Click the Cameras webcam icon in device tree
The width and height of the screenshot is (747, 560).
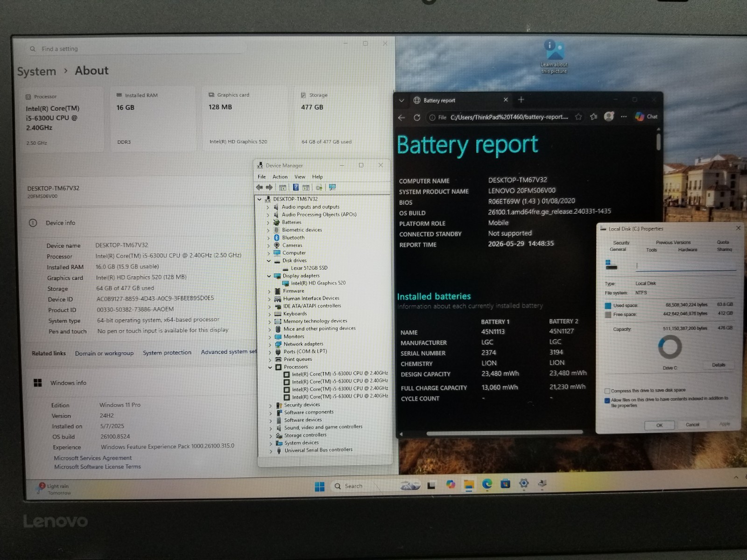click(x=277, y=245)
